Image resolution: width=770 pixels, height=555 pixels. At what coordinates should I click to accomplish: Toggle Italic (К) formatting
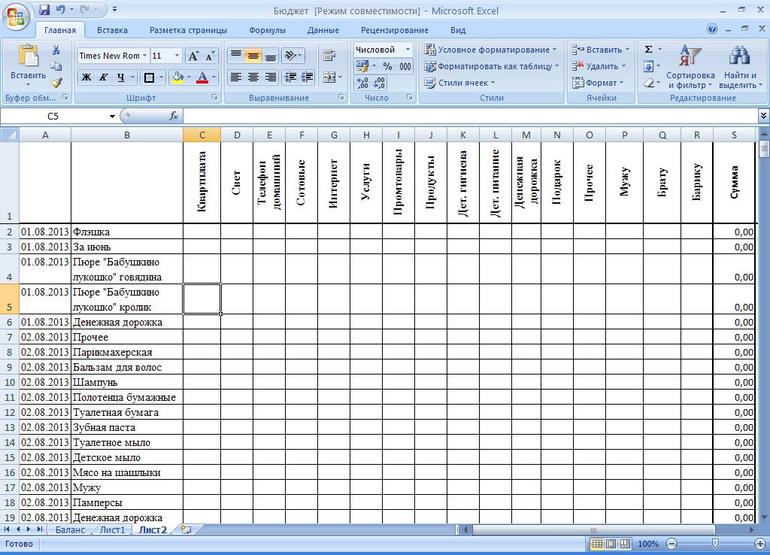[x=104, y=77]
